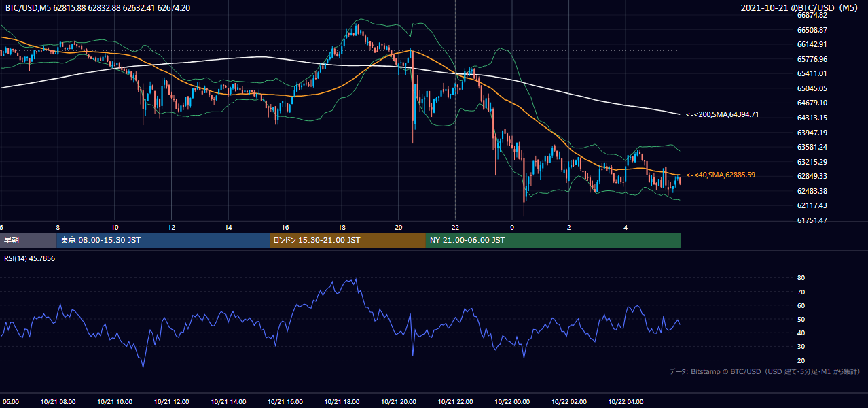Click the bottom time label 10/21 22:00
This screenshot has width=868, height=408.
coord(455,402)
